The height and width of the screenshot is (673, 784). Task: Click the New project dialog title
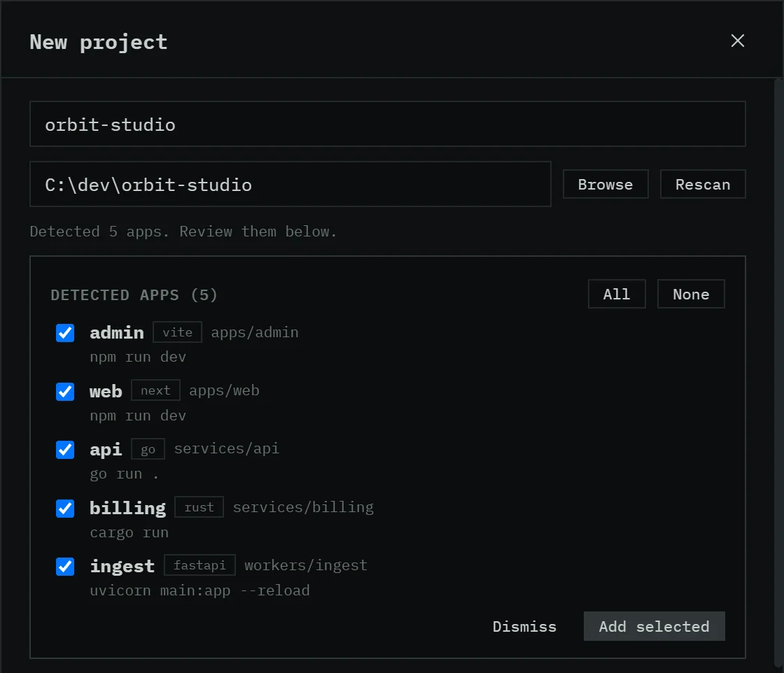[99, 42]
